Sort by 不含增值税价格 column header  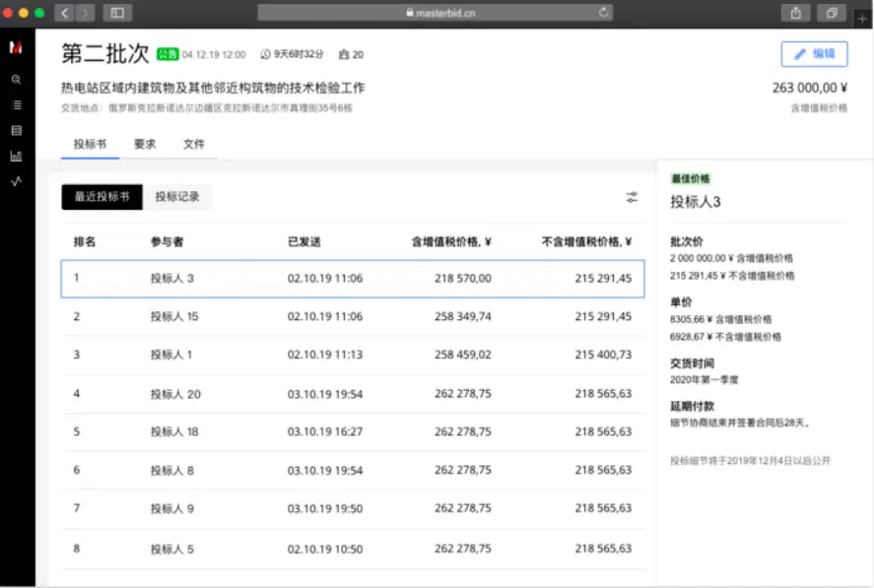click(587, 242)
